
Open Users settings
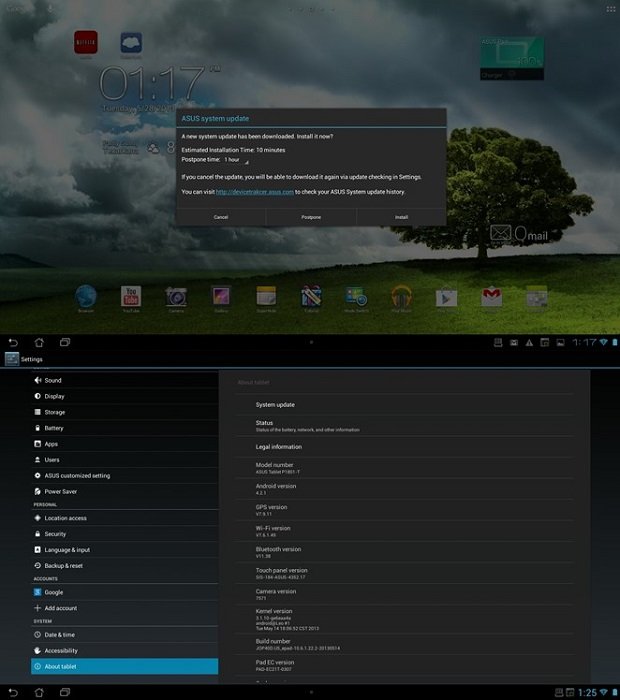tap(125, 460)
